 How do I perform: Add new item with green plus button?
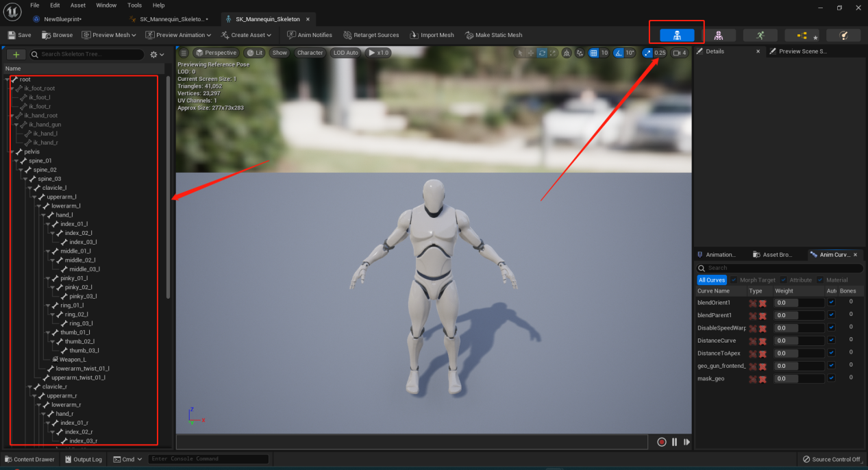[16, 54]
